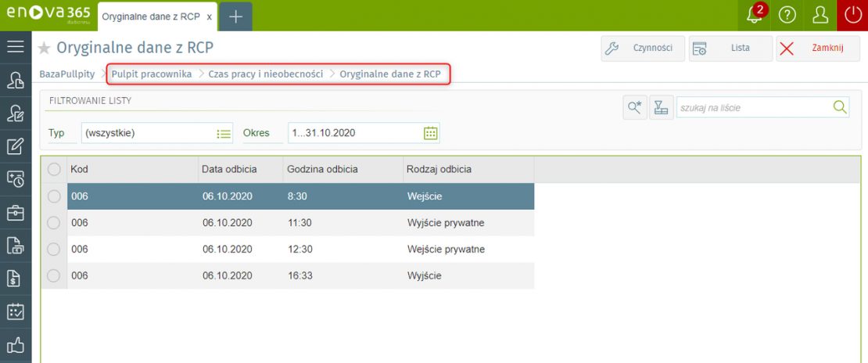This screenshot has width=868, height=363.
Task: Open the thumbs-up sidebar icon
Action: tap(15, 344)
